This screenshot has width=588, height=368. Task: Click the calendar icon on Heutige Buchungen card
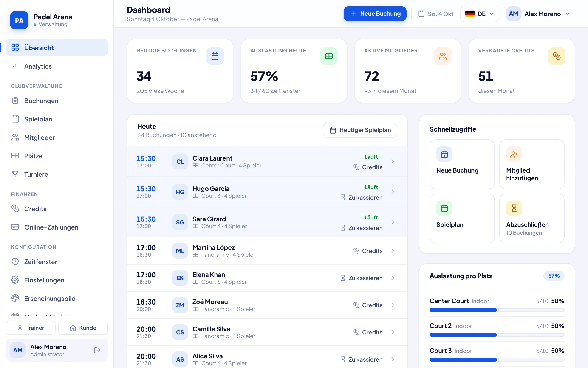(215, 56)
